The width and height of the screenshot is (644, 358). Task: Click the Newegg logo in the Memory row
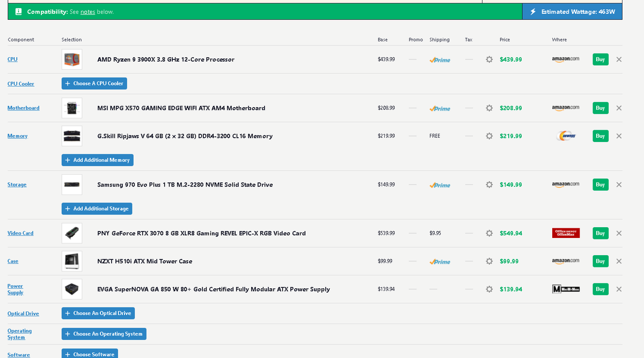[x=566, y=136]
